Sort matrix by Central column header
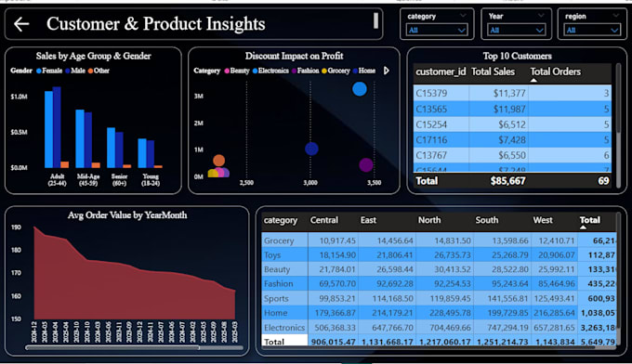This screenshot has width=632, height=364. (324, 220)
